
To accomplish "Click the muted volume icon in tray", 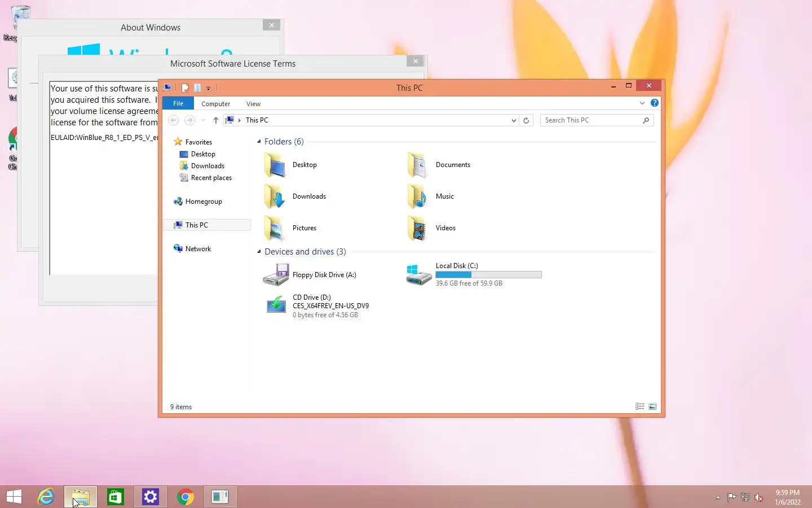I will point(759,497).
